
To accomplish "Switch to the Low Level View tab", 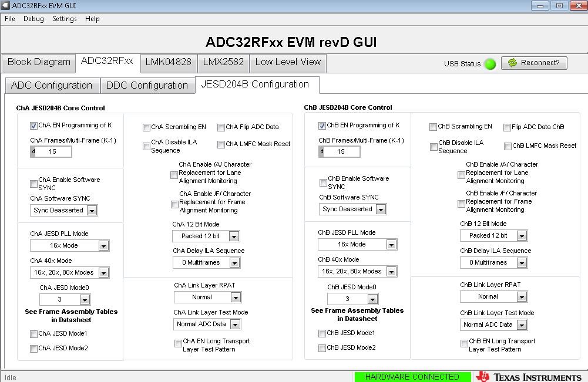I will (288, 62).
